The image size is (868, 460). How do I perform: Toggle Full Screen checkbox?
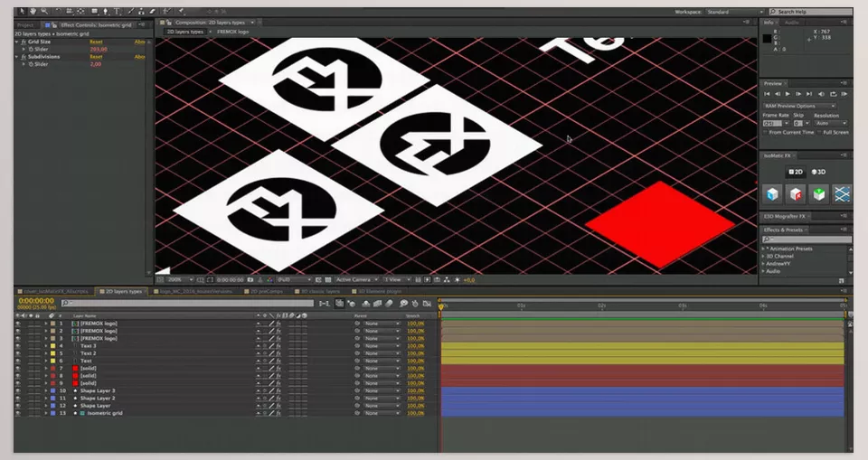819,132
